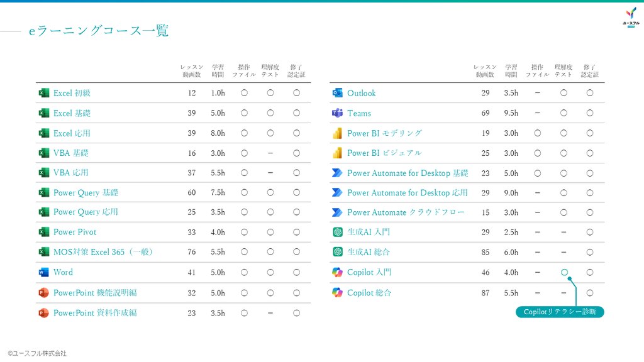Open the Power Query 基礎 course name
Viewport: 644px width, 362px height.
click(86, 192)
